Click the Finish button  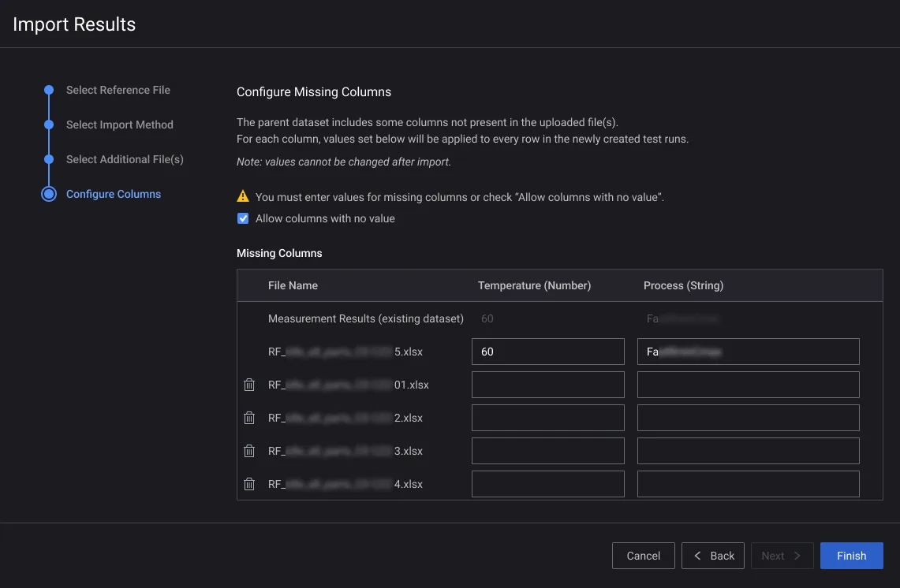851,556
